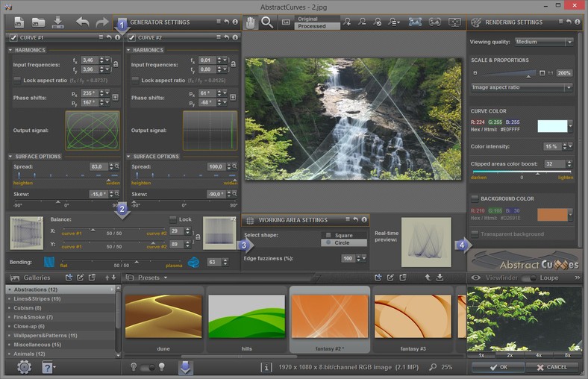
Task: Enable the Background Color checkbox
Action: [475, 198]
